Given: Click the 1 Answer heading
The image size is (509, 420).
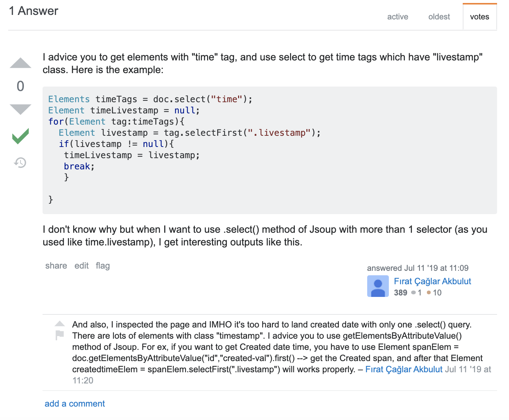Looking at the screenshot, I should pyautogui.click(x=34, y=11).
